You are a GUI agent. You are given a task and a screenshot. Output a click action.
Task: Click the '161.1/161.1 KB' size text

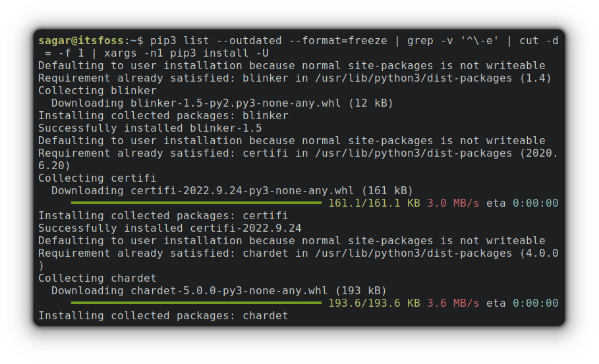[x=374, y=203]
